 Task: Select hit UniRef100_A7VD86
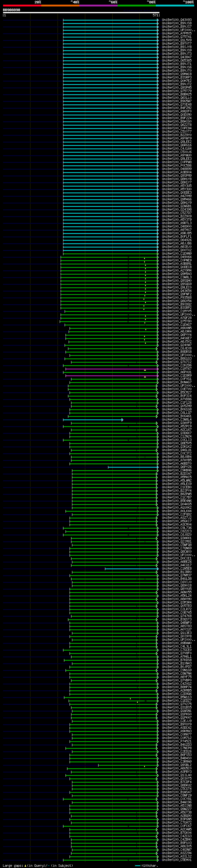tap(177, 399)
